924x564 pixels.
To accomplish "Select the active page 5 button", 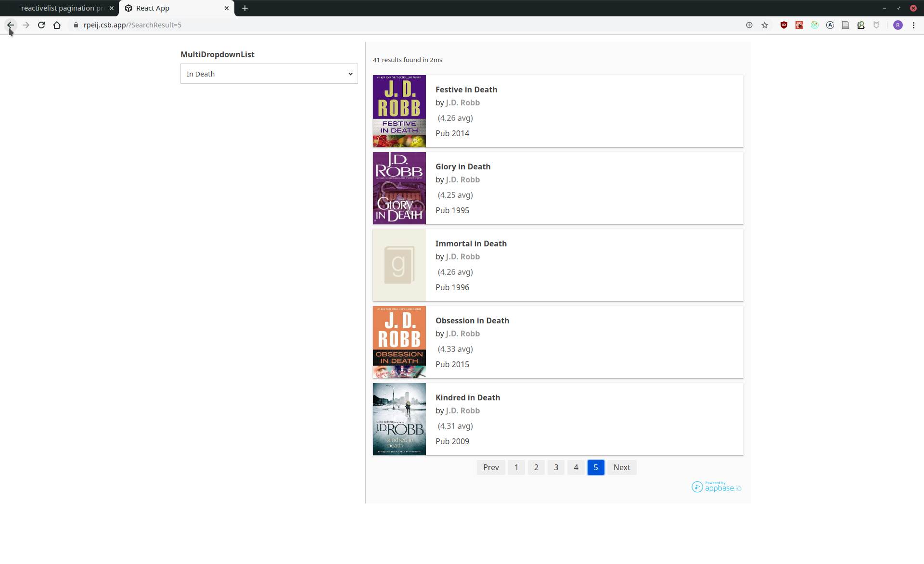I will [x=596, y=467].
